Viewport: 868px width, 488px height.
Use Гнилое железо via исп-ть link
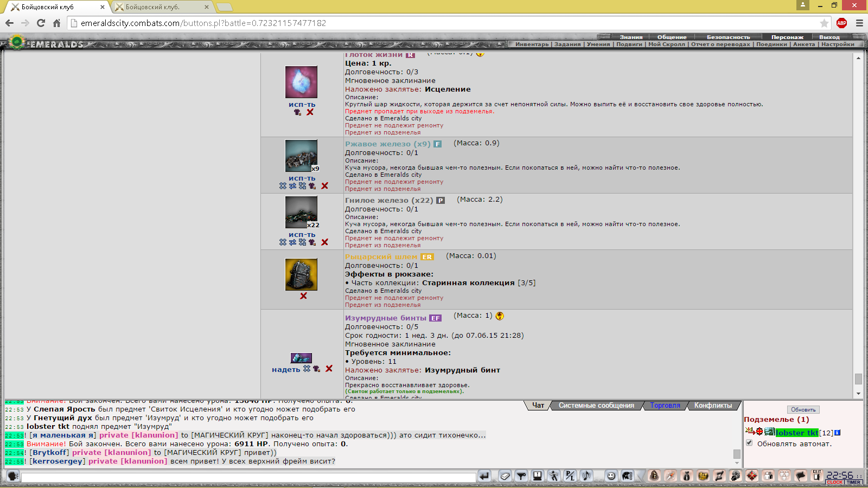coord(302,235)
